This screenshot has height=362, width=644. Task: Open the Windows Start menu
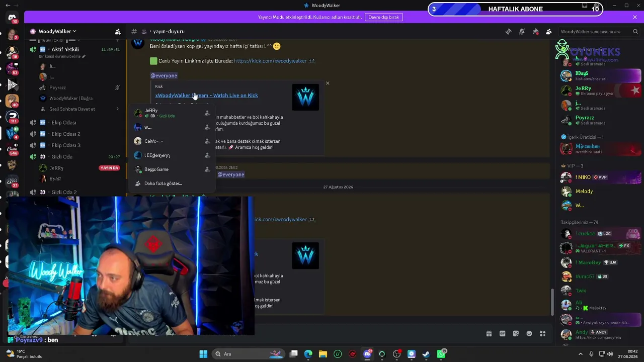pyautogui.click(x=203, y=354)
